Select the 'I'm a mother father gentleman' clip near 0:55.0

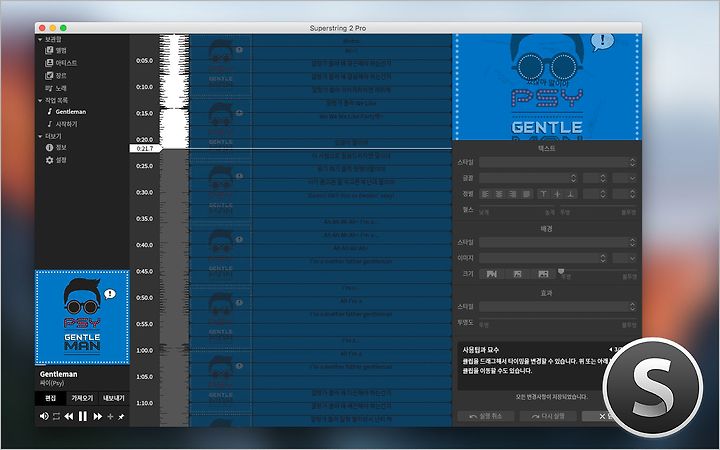[352, 315]
